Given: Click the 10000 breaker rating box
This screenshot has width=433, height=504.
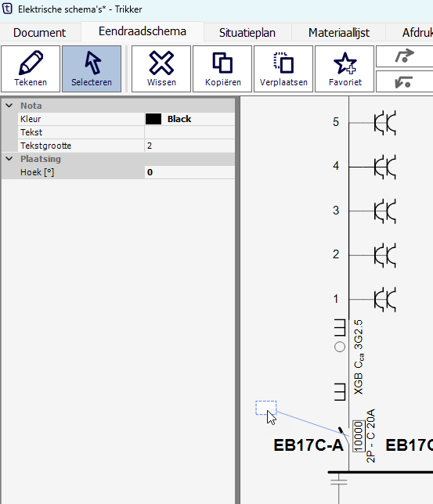Looking at the screenshot, I should tap(359, 436).
